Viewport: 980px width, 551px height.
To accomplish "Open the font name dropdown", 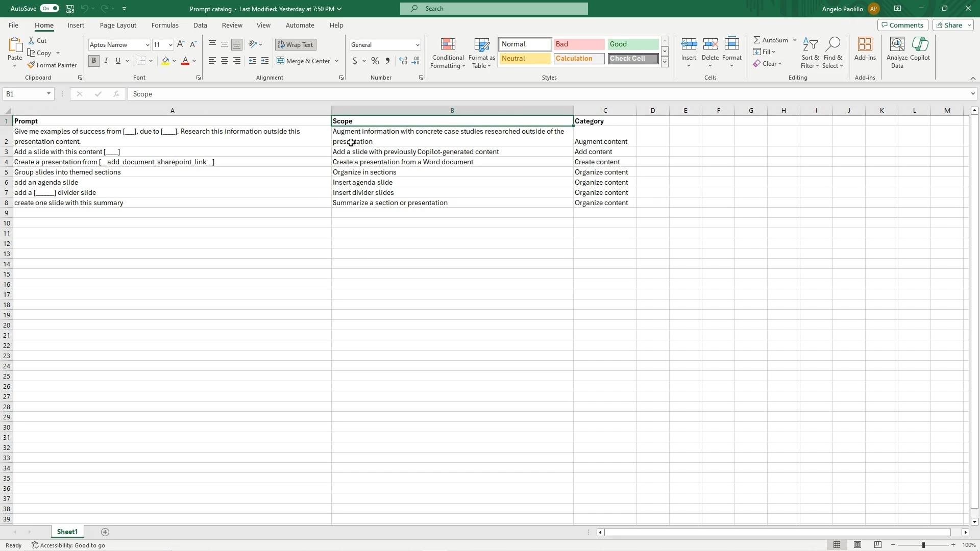I will point(148,45).
